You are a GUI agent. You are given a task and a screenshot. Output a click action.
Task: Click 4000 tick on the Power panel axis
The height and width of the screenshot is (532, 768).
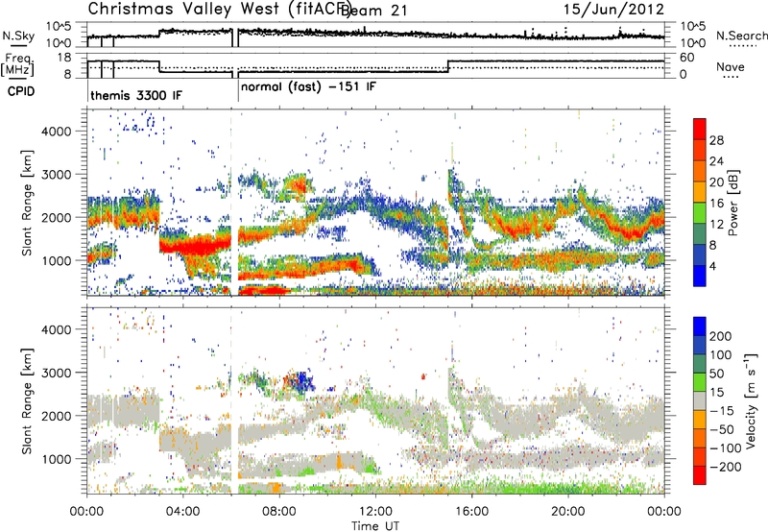56,131
